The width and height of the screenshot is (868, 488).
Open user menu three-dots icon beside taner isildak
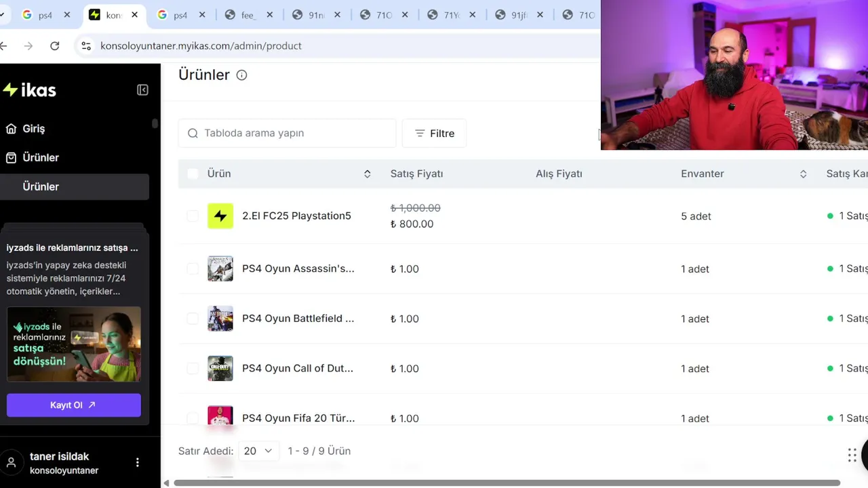(x=138, y=462)
